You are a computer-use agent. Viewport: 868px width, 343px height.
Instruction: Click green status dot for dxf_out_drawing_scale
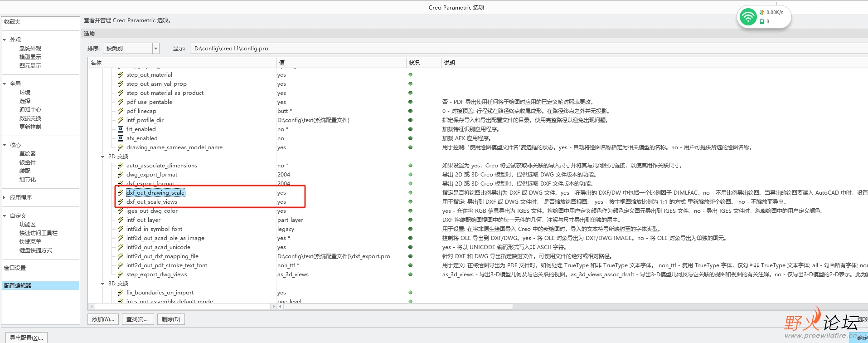(x=410, y=193)
